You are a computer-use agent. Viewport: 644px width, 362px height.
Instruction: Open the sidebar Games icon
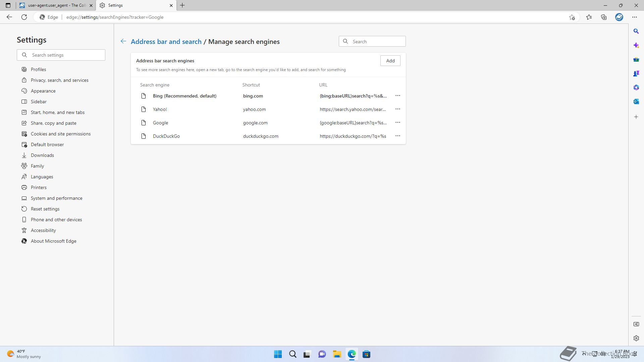[x=636, y=73]
